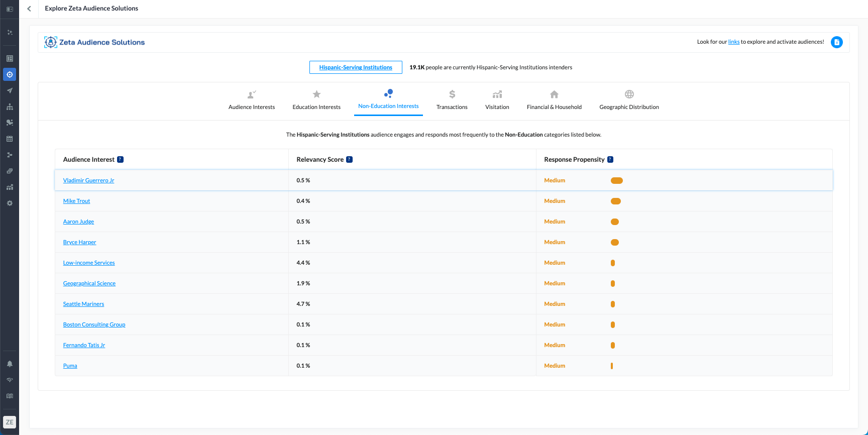
Task: Click the back arrow beside page title
Action: point(29,9)
